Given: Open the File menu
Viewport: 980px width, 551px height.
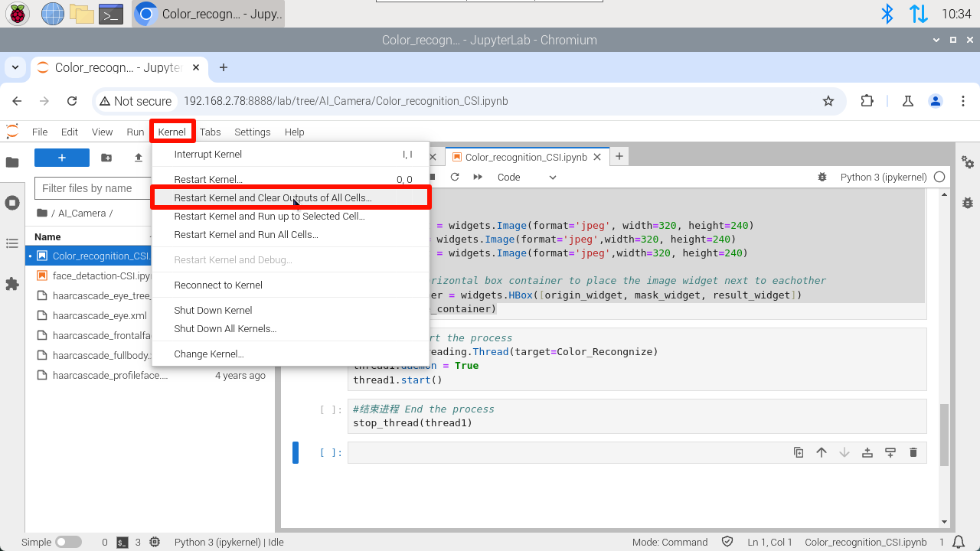Looking at the screenshot, I should [x=40, y=132].
